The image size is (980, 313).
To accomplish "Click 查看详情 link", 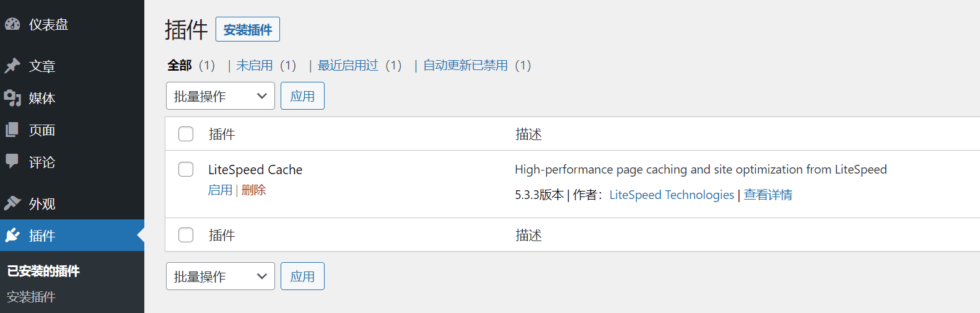I will coord(768,195).
